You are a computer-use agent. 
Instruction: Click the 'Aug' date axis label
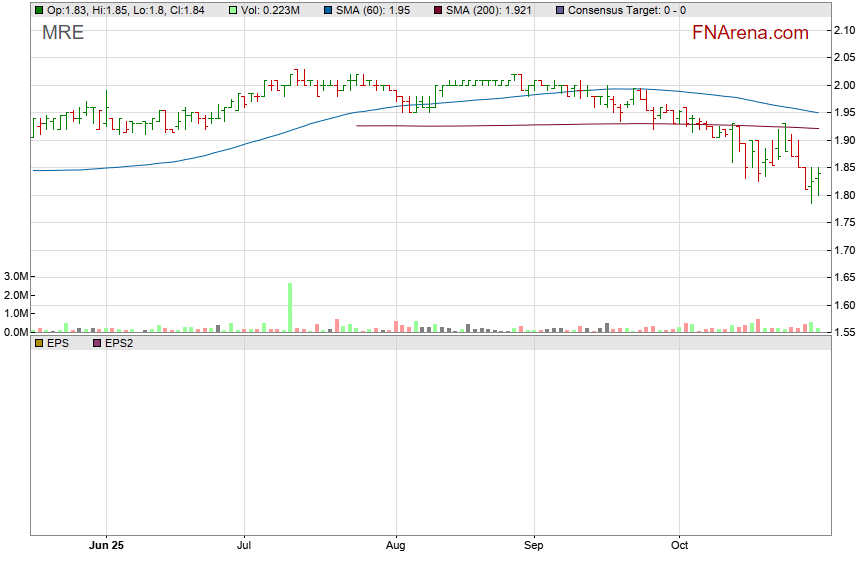pos(396,546)
